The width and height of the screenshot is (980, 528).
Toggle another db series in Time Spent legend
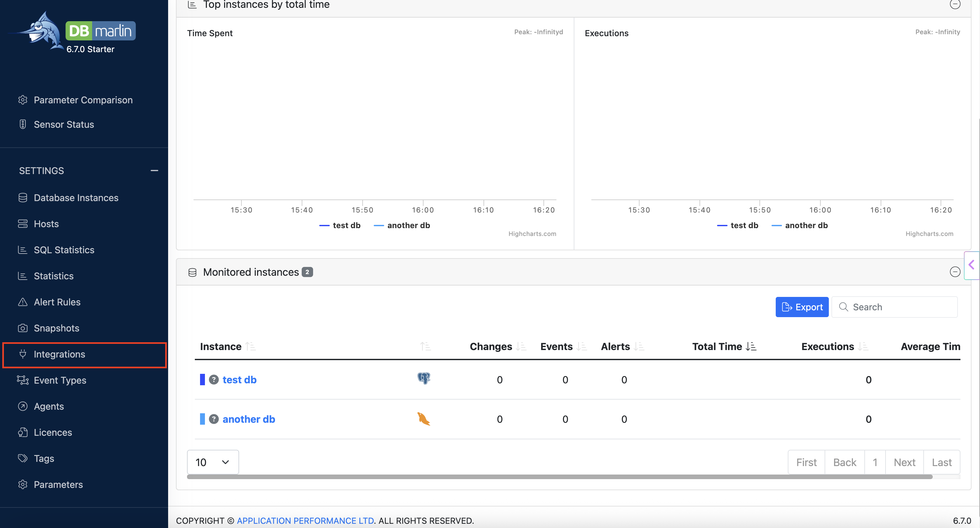[402, 225]
